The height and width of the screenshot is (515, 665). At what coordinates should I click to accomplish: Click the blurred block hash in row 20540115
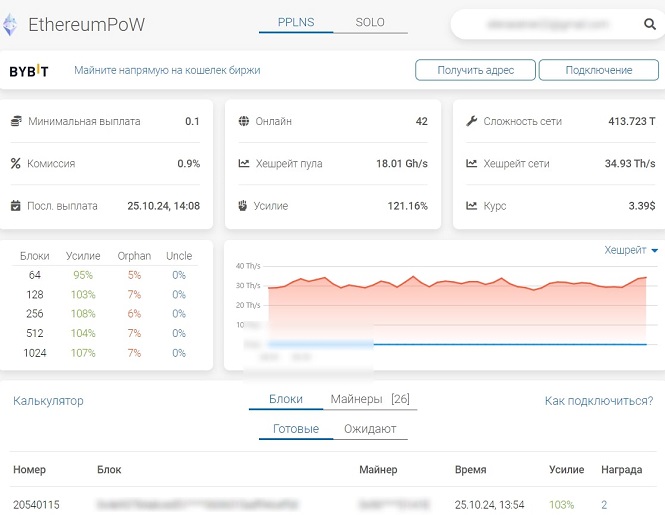point(198,505)
